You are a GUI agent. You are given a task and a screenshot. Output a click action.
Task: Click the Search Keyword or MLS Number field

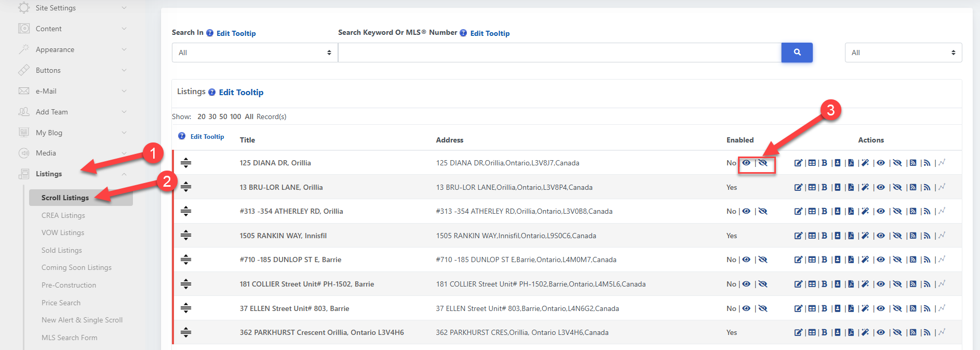coord(559,53)
